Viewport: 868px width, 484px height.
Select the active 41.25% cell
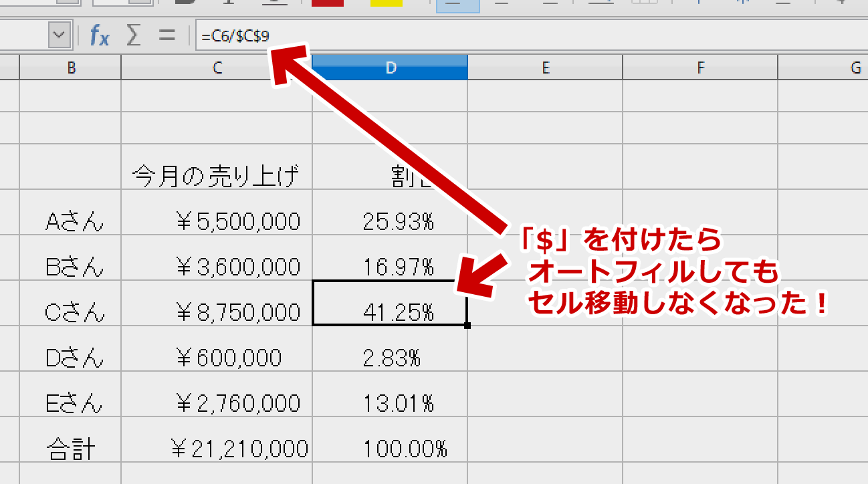coord(390,304)
